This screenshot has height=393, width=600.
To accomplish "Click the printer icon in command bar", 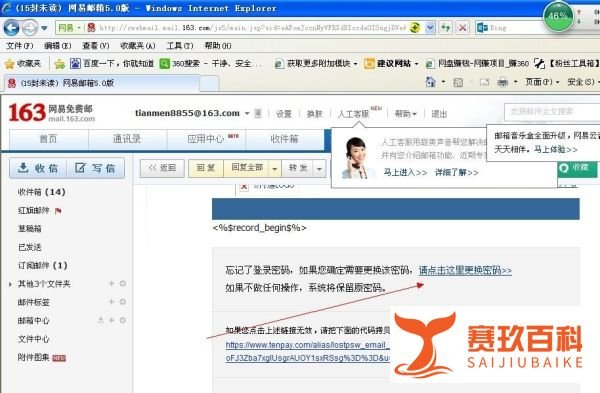I will click(502, 82).
